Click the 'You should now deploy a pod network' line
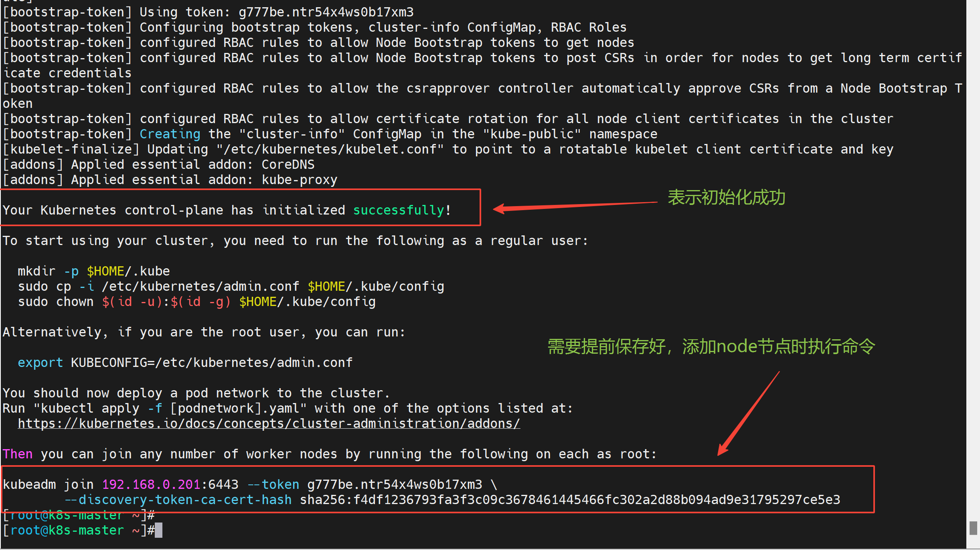980x551 pixels. click(x=196, y=393)
